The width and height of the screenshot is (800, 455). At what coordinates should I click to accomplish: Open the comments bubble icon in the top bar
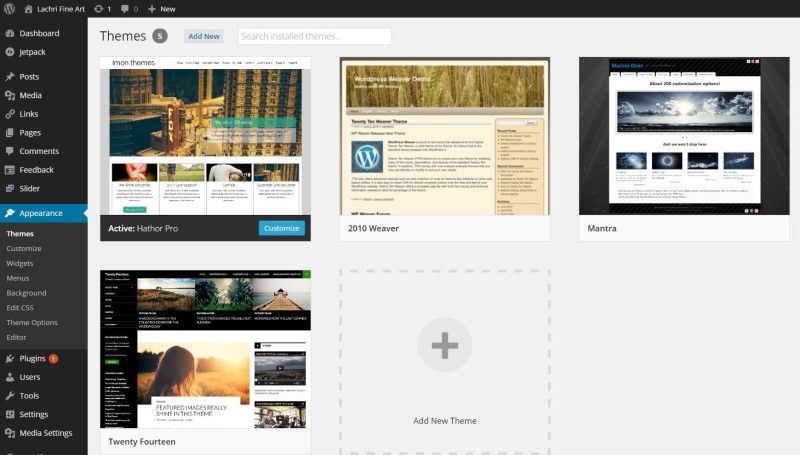(x=124, y=9)
